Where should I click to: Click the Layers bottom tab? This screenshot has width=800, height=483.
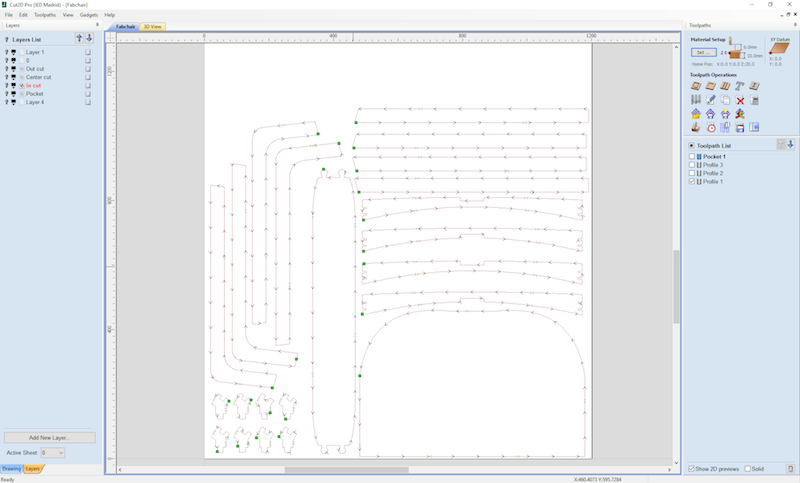33,469
